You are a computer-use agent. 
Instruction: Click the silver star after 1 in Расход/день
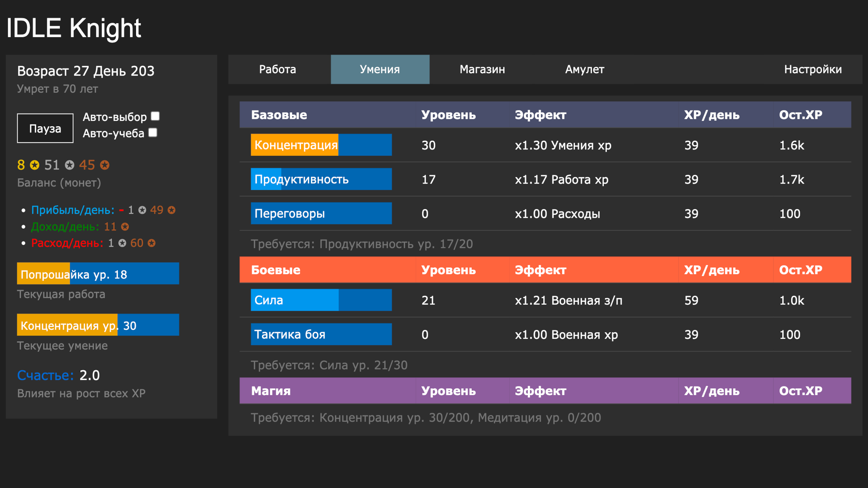[x=122, y=243]
